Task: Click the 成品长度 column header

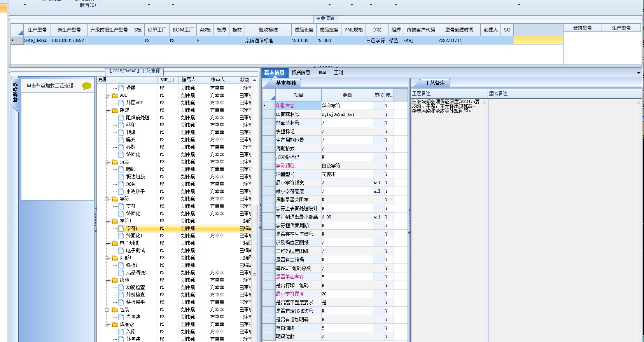Action: point(304,30)
